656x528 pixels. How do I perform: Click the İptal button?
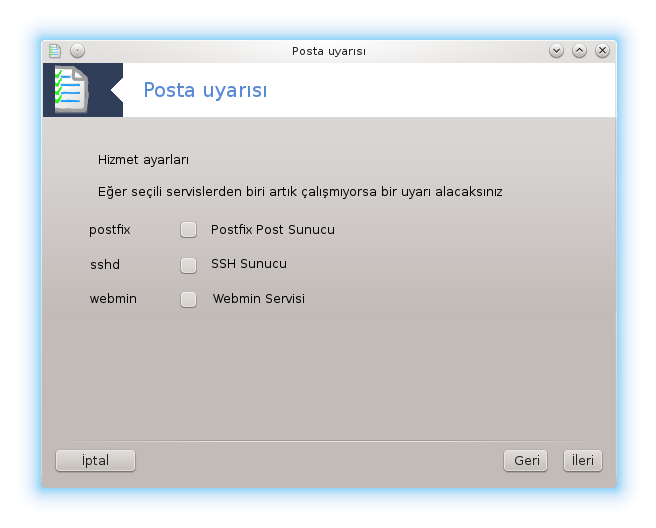[95, 461]
